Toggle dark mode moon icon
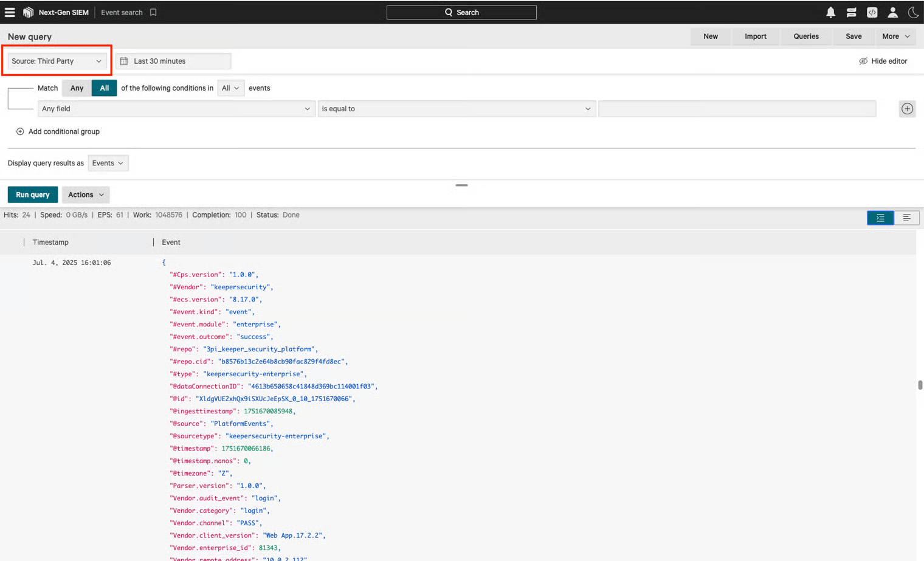Viewport: 924px width, 561px height. click(912, 12)
